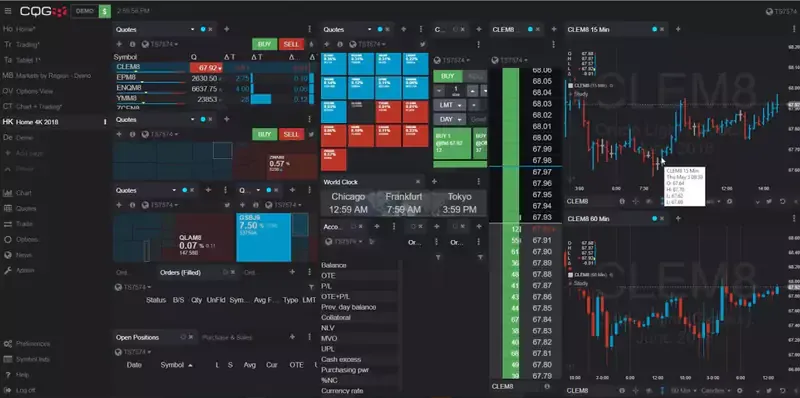The image size is (800, 398).
Task: Toggle the blue link dot on the CLEM8 ladder tab
Action: coord(530,30)
